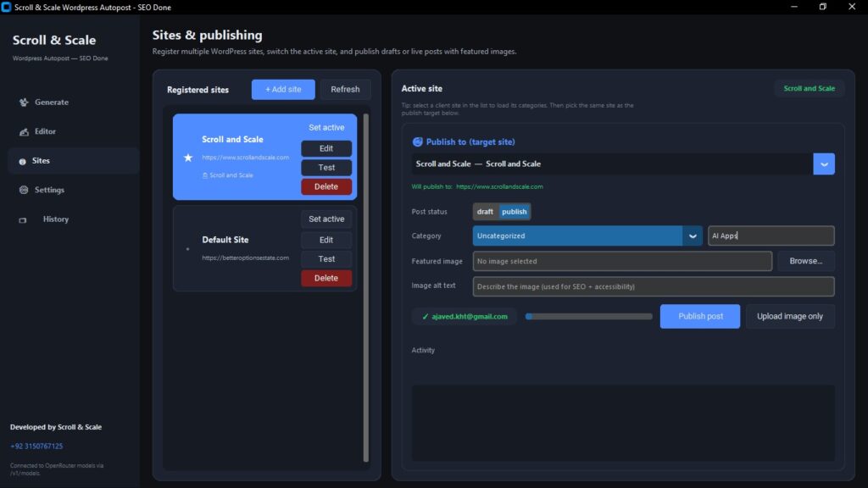Viewport: 868px width, 488px height.
Task: Set Default Site as active
Action: [x=326, y=219]
